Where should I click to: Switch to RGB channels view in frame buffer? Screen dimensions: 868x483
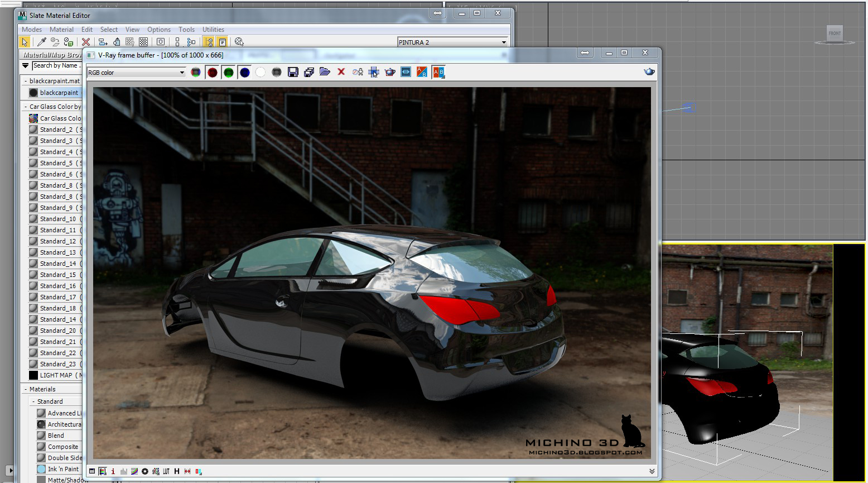click(196, 72)
